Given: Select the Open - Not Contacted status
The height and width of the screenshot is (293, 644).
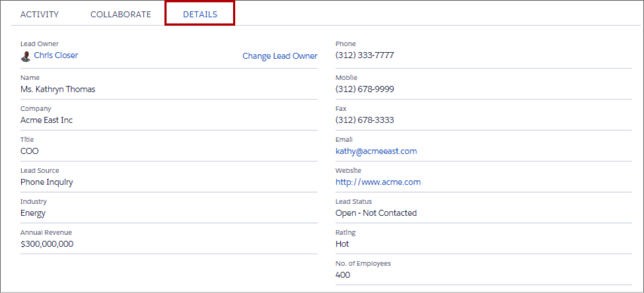Looking at the screenshot, I should pos(376,213).
